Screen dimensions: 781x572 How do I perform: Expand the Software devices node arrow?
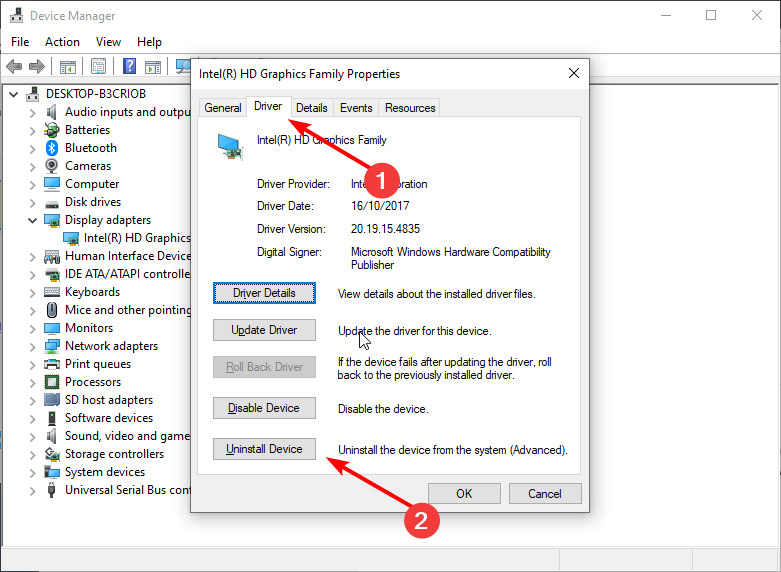point(32,419)
